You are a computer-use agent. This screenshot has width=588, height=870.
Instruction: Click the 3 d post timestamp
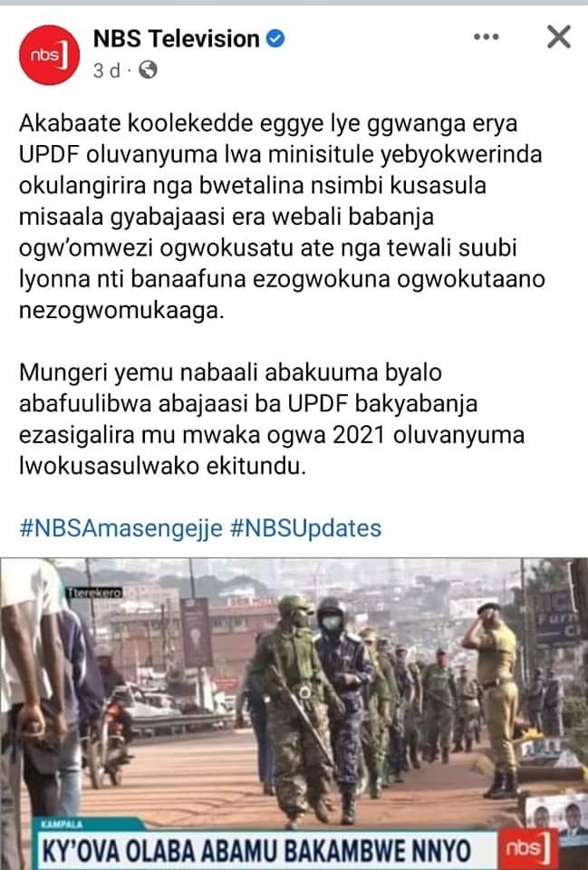coord(107,71)
